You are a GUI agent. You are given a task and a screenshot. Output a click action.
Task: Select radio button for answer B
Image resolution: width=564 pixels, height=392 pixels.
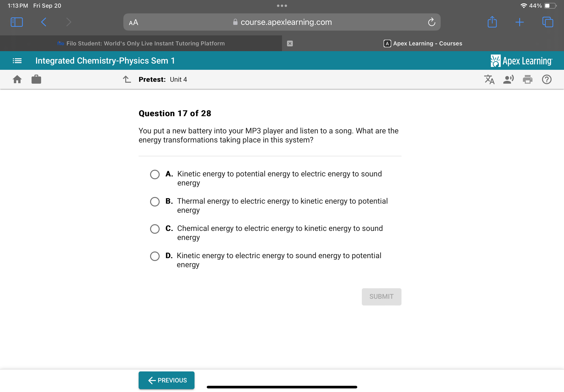point(155,201)
